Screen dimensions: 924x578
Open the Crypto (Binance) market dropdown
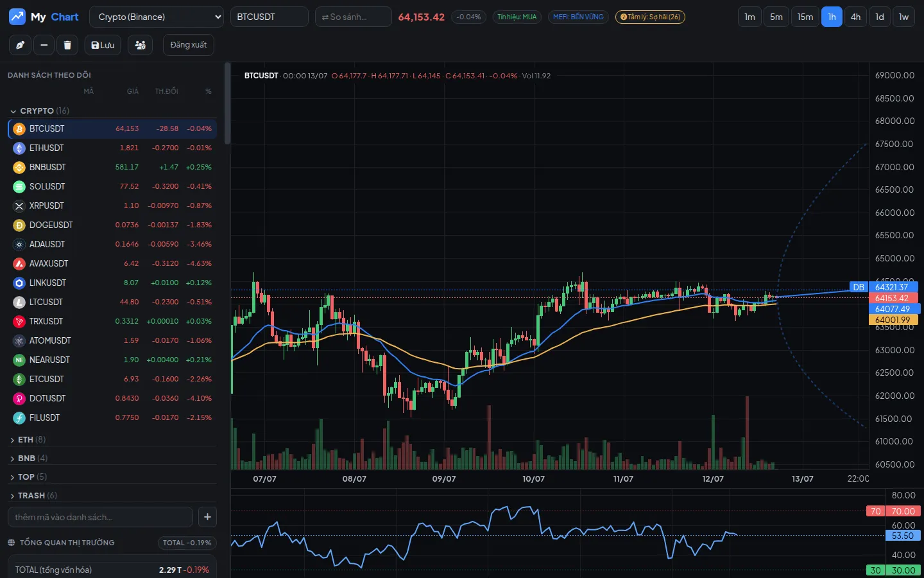coord(157,17)
